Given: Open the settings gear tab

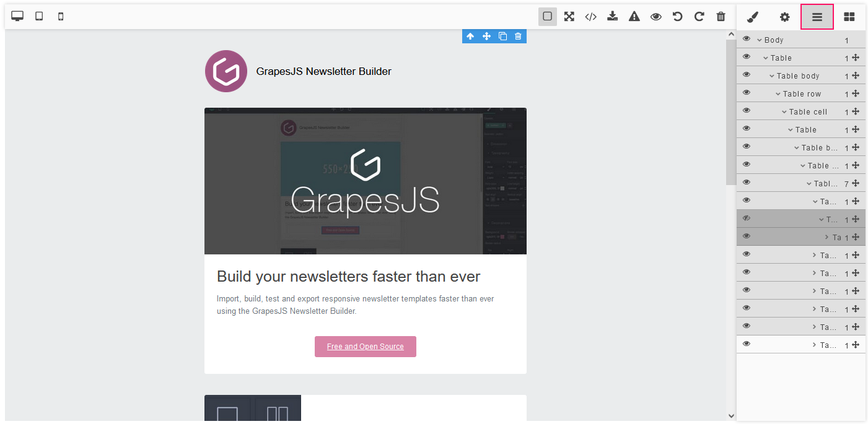Looking at the screenshot, I should point(785,17).
